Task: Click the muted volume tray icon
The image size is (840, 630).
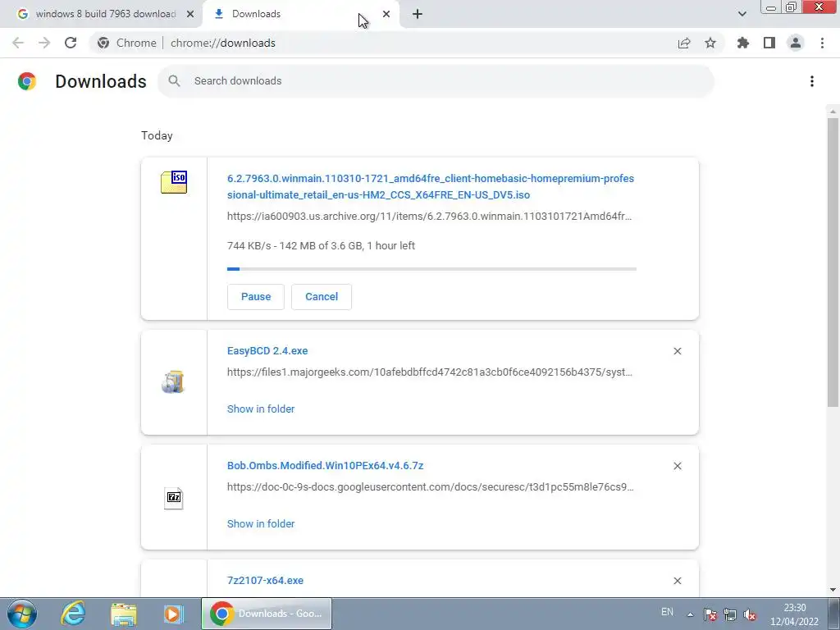Action: [x=750, y=614]
